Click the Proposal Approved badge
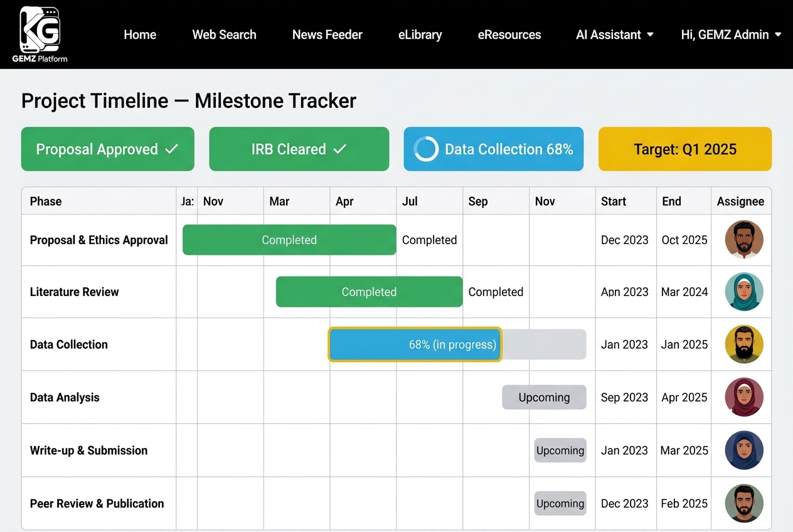Screen dimensions: 793x532 (x=108, y=149)
